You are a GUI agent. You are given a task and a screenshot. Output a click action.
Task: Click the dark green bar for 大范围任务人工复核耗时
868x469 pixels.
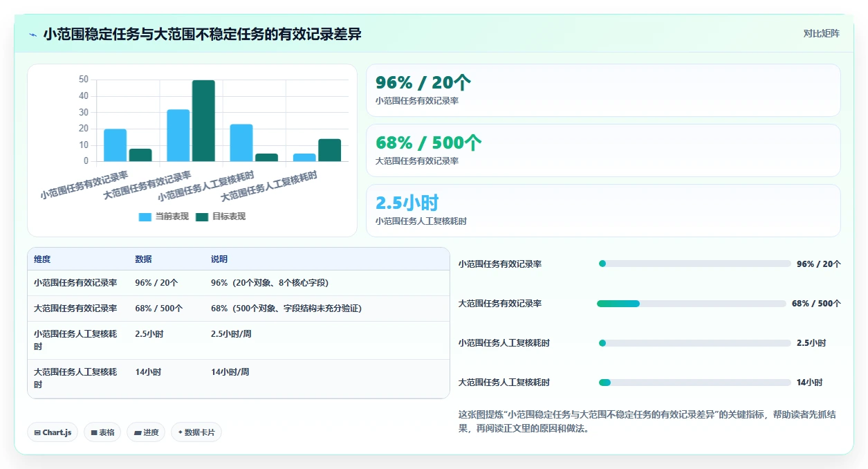pyautogui.click(x=330, y=150)
